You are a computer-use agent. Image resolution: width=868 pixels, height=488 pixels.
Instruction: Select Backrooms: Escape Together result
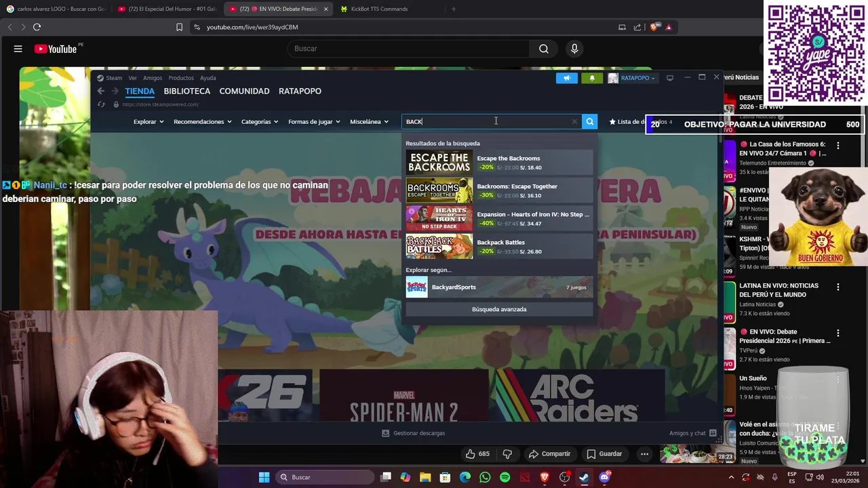coord(499,190)
